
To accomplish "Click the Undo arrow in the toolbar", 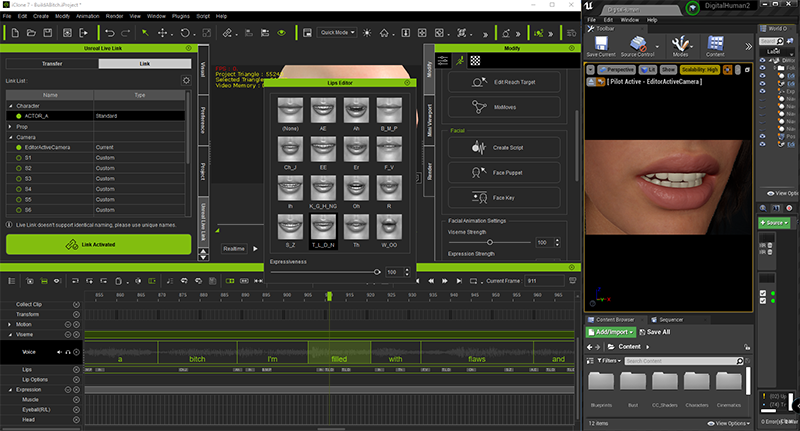I will tap(109, 32).
